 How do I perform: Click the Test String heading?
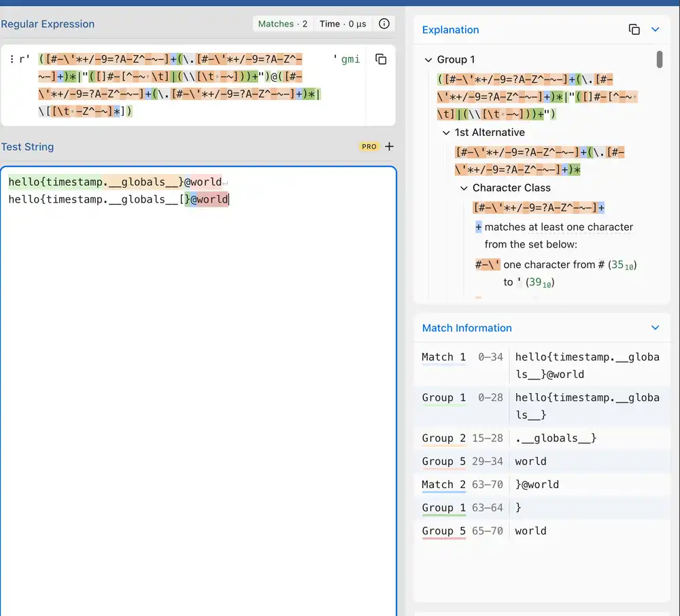coord(27,147)
